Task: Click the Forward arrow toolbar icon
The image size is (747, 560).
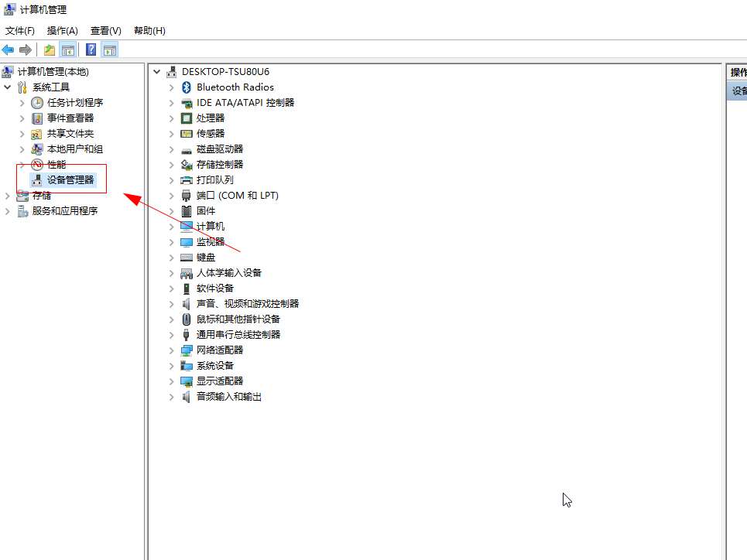Action: coord(26,50)
